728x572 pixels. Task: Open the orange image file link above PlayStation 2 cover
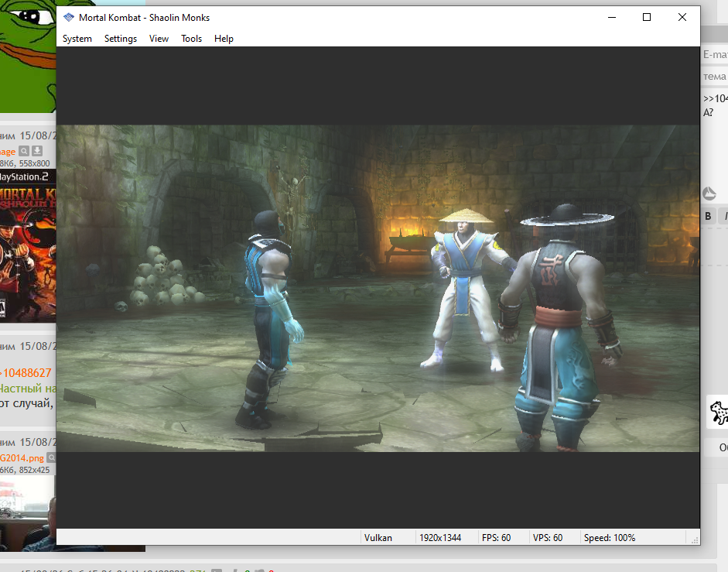pos(8,152)
